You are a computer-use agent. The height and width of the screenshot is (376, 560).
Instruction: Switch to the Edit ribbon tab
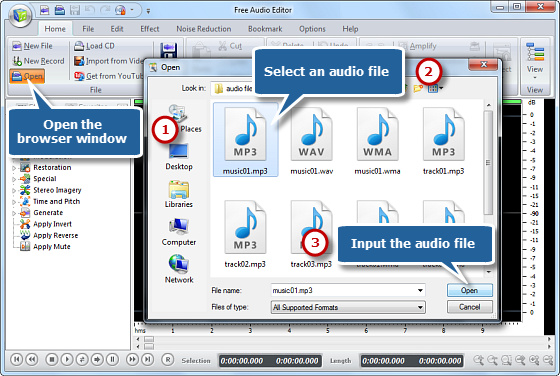click(117, 29)
